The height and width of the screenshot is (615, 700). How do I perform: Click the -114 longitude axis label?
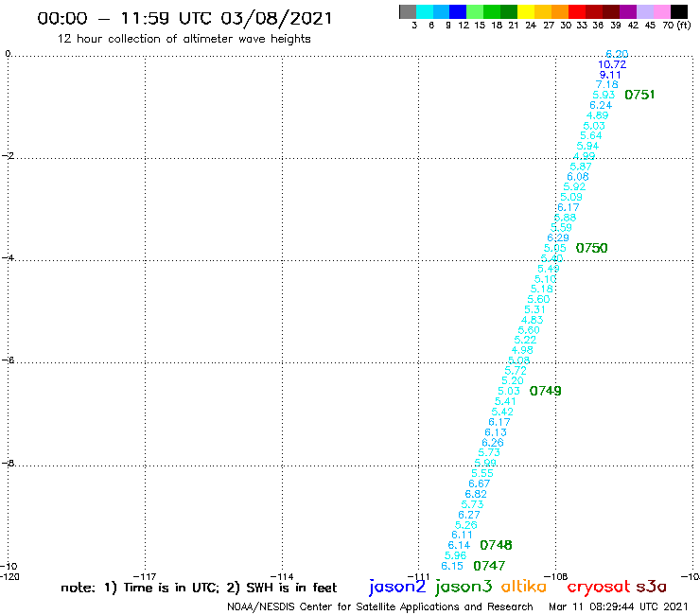tap(282, 576)
